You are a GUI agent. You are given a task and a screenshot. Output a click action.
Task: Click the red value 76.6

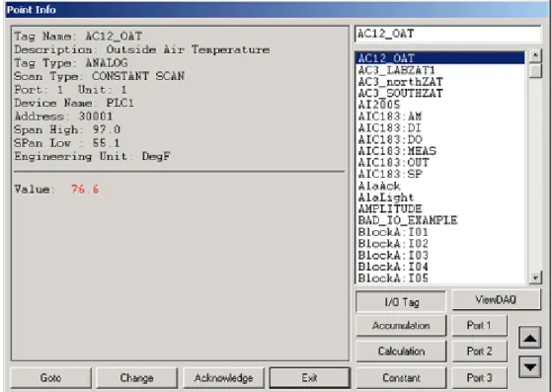click(85, 190)
